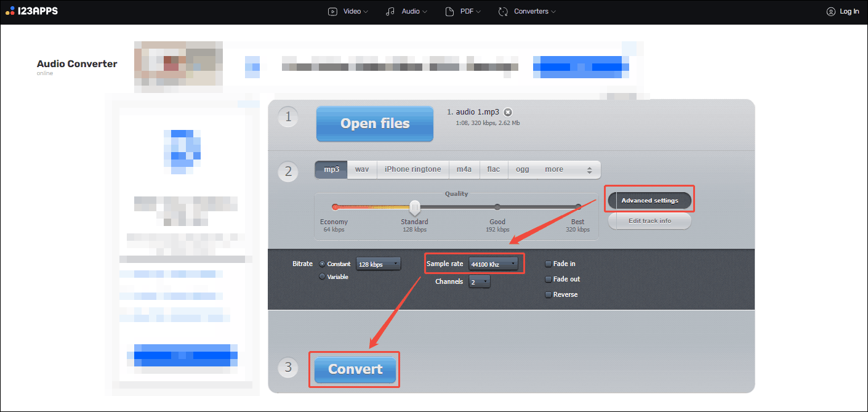The height and width of the screenshot is (412, 868).
Task: Click the Audio Converter title
Action: click(77, 63)
